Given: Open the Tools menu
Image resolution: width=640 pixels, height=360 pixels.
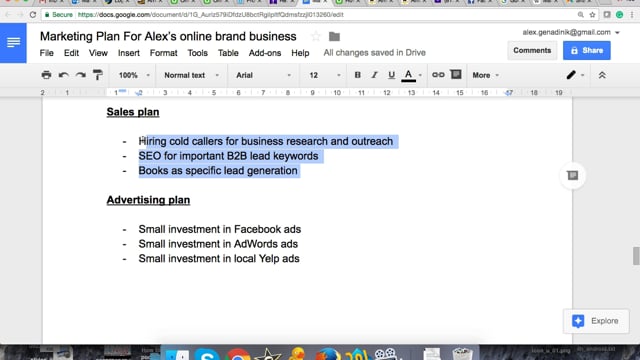Looking at the screenshot, I should pyautogui.click(x=198, y=53).
